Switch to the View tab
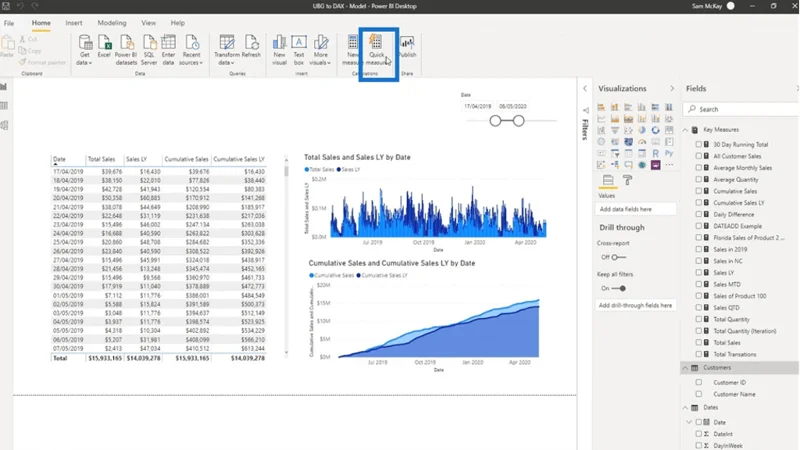Image resolution: width=800 pixels, height=450 pixels. 148,23
